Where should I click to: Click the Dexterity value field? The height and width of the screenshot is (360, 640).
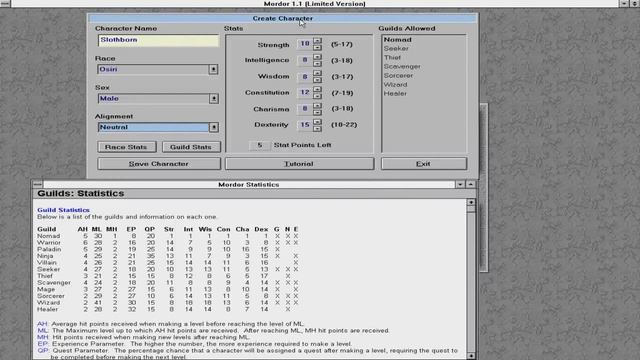305,125
